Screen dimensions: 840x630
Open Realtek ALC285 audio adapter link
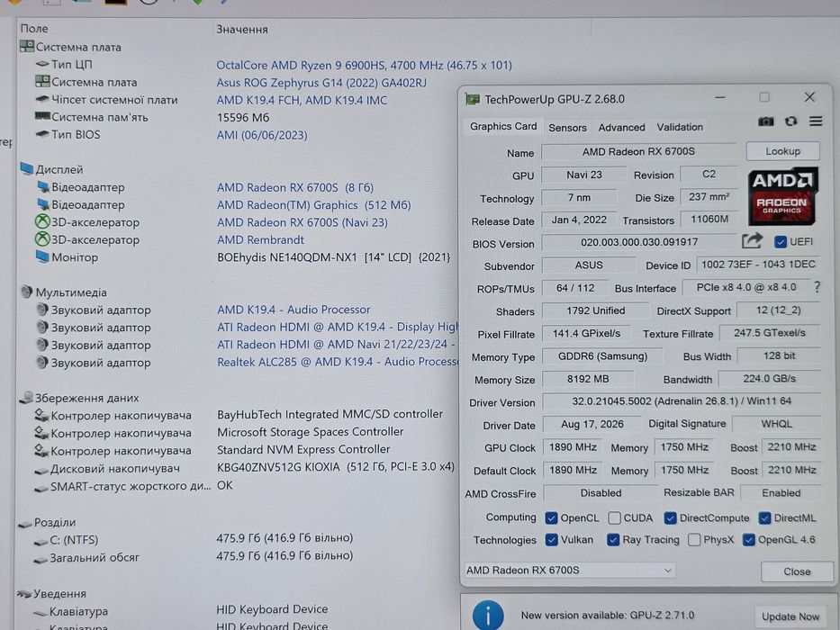(338, 362)
